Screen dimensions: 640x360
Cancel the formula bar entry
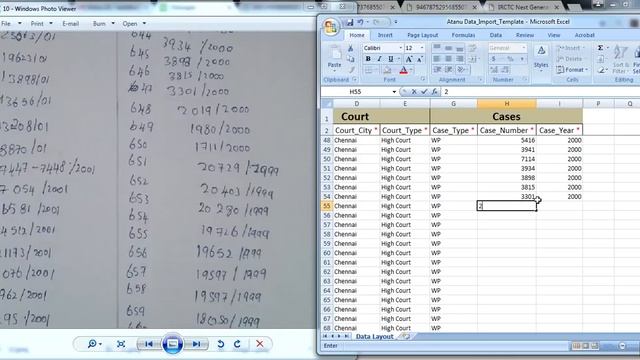point(414,92)
